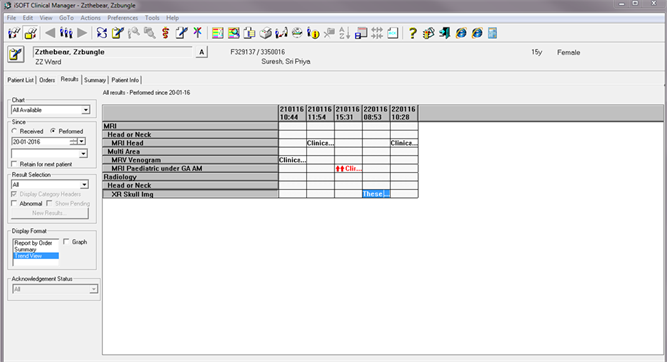Open Clinica... result in MRV Venogram row
Viewport: 667px width, 362px height.
coord(292,160)
